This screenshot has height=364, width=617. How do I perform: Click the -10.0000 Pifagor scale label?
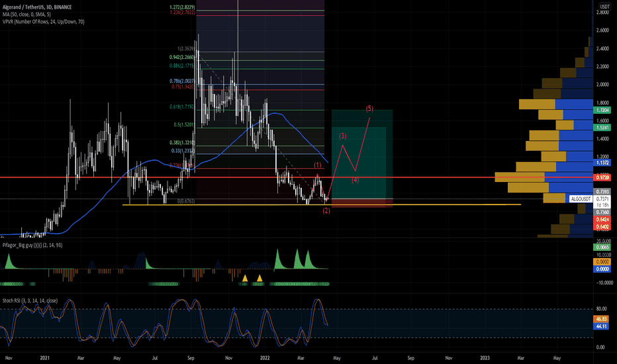click(604, 283)
